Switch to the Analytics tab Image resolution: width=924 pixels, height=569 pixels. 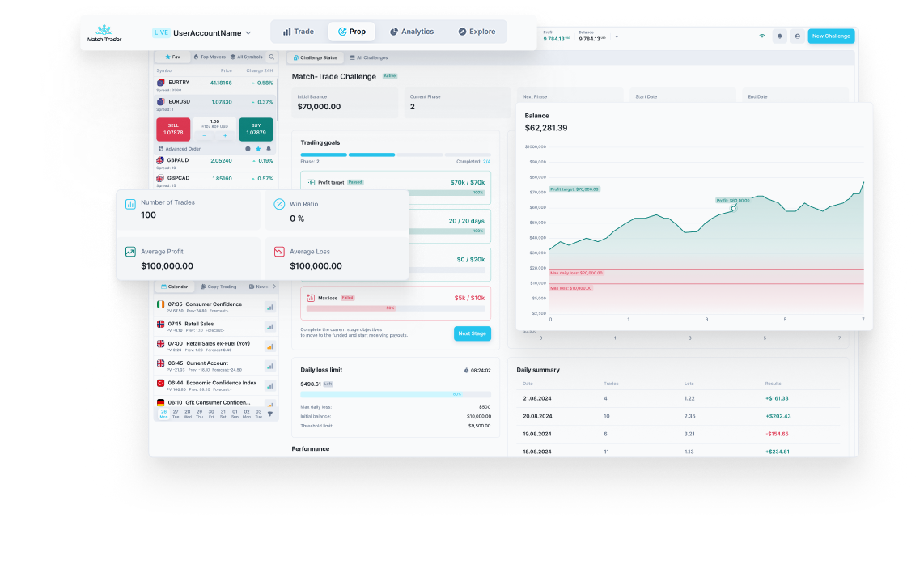(411, 32)
